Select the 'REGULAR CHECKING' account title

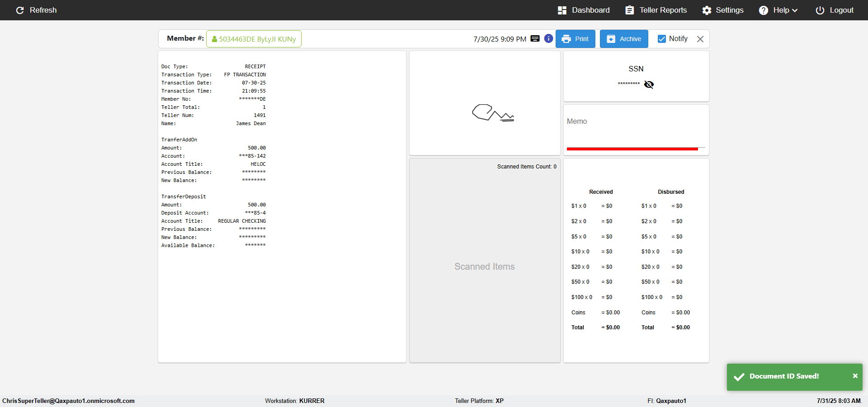242,221
